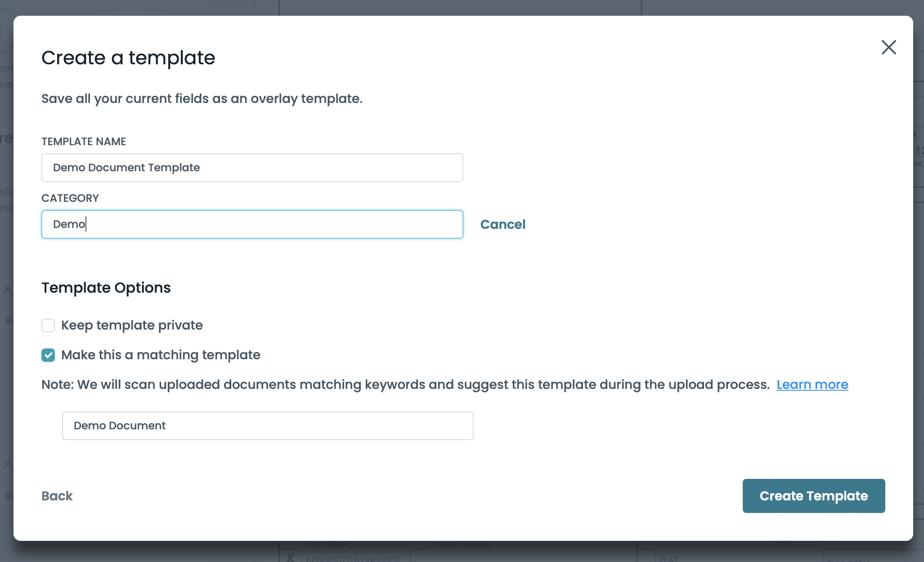Image resolution: width=924 pixels, height=562 pixels.
Task: Click the Demo Document keywords field
Action: tap(268, 426)
